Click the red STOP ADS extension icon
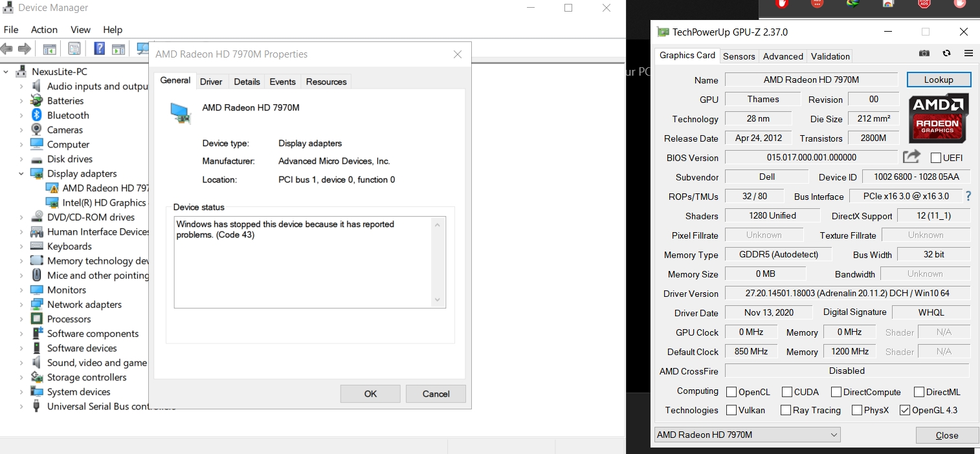The height and width of the screenshot is (454, 980). (924, 4)
